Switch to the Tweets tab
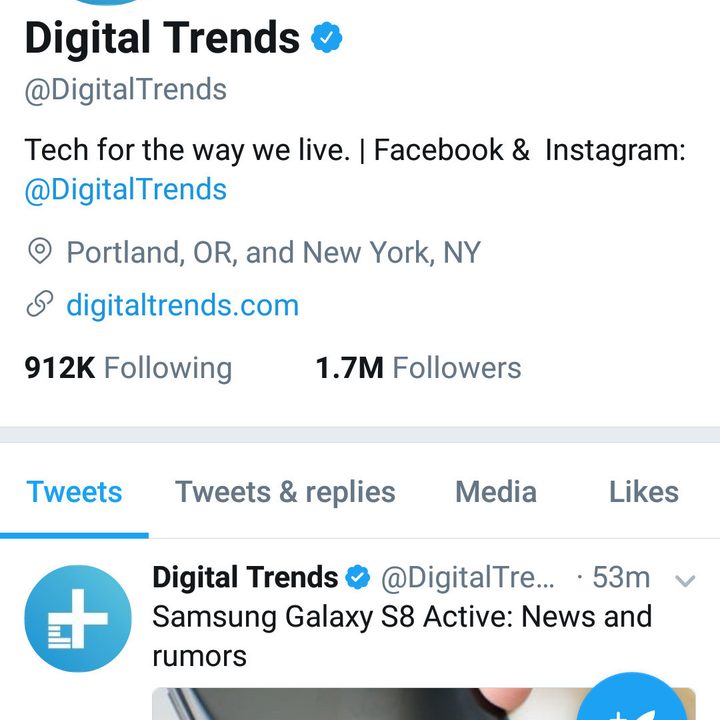720x720 pixels. coord(74,492)
